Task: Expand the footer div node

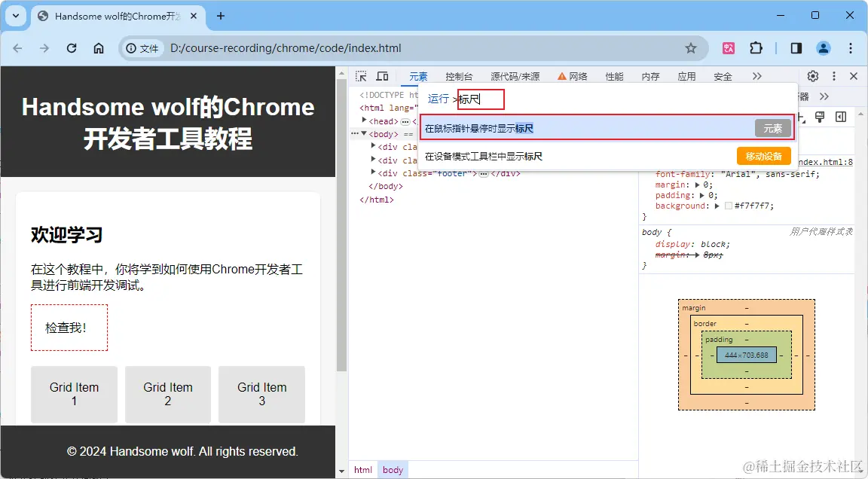Action: tap(373, 172)
